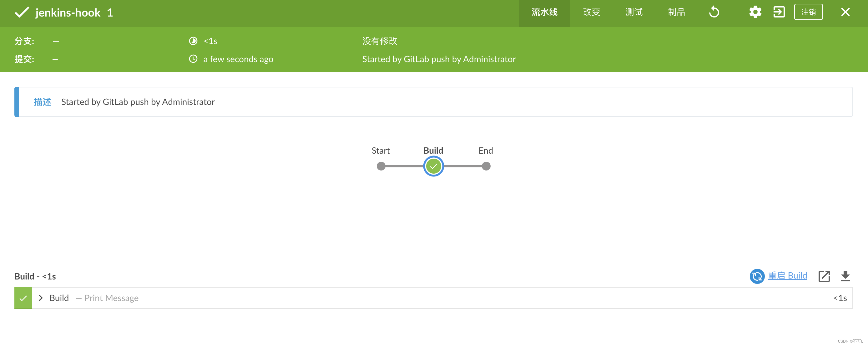Click the 描述 label
Screen dimensions: 868x346
pos(43,102)
